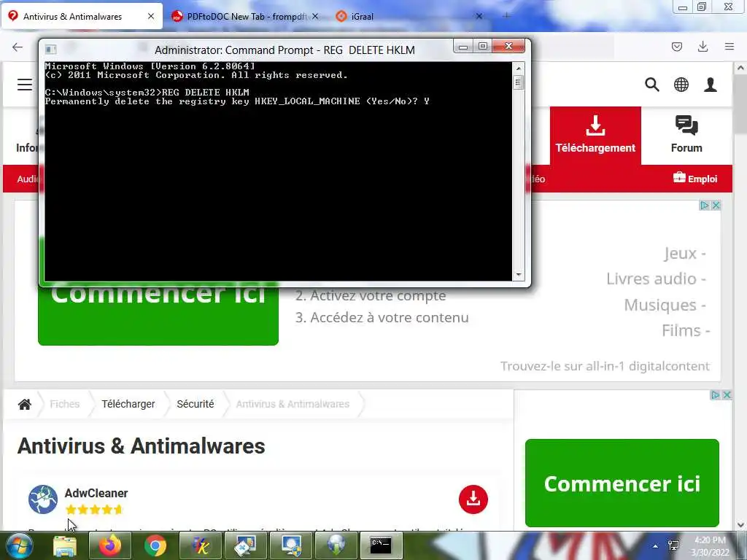Viewport: 747px width, 560px height.
Task: Open the Command Prompt window system menu icon
Action: 50,49
